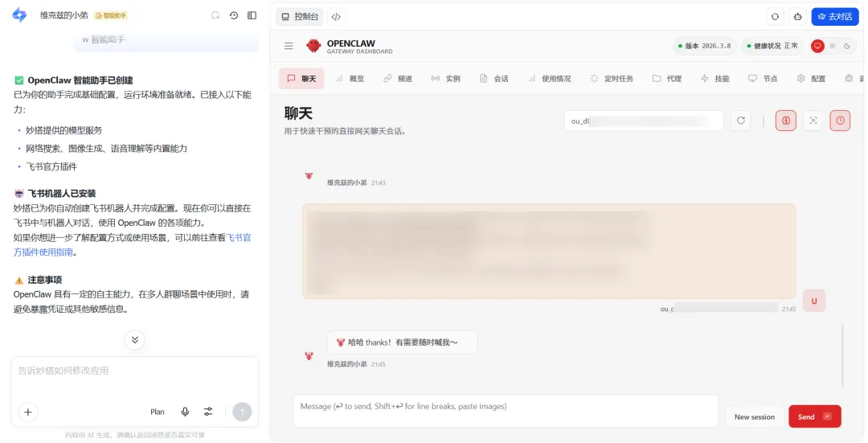
Task: Open the 技能 tab
Action: [x=715, y=79]
